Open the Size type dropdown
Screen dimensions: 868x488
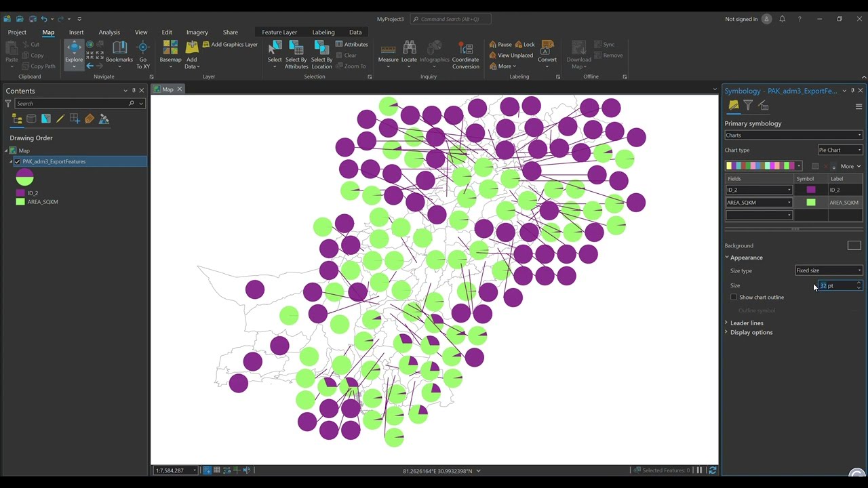828,270
